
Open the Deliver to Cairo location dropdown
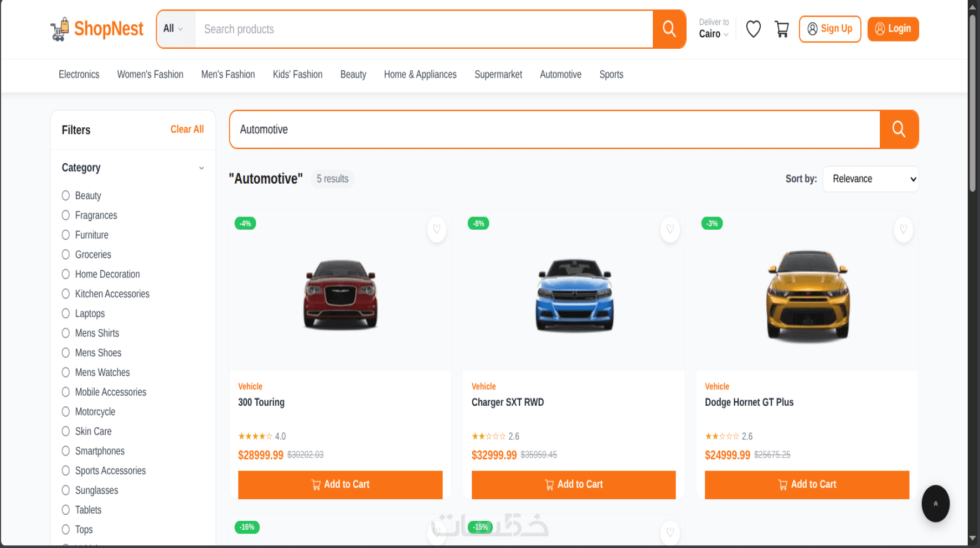(x=714, y=29)
